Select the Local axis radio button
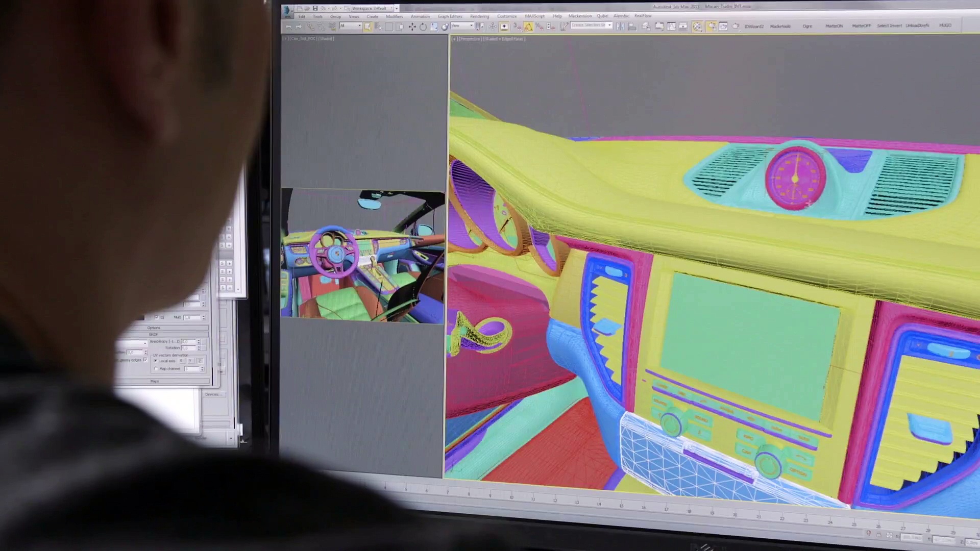Viewport: 980px width, 551px height. coord(156,361)
